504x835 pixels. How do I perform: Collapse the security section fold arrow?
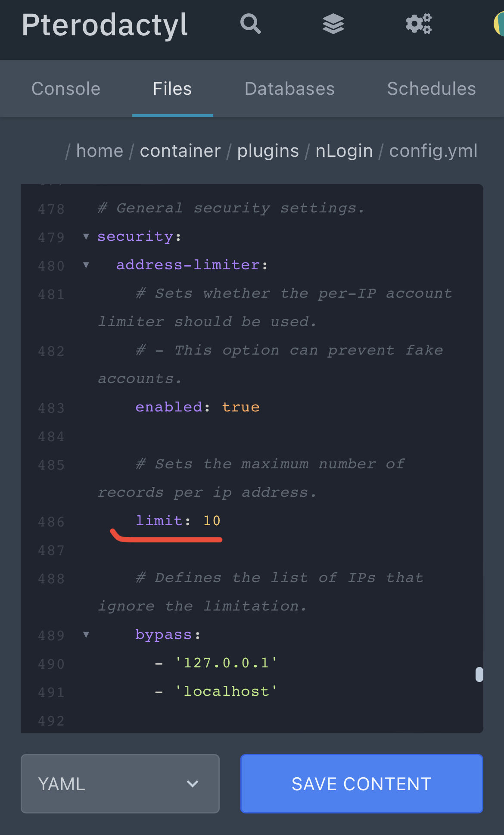coord(86,237)
